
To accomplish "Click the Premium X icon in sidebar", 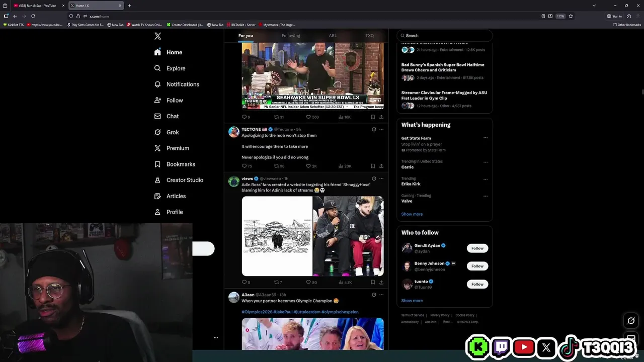I will click(x=157, y=148).
